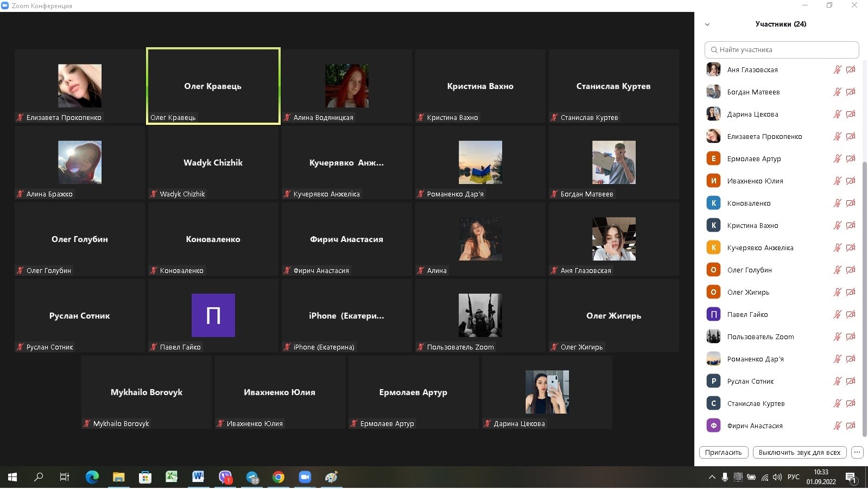Click the purple П avatar of Павел Гайко

click(213, 315)
